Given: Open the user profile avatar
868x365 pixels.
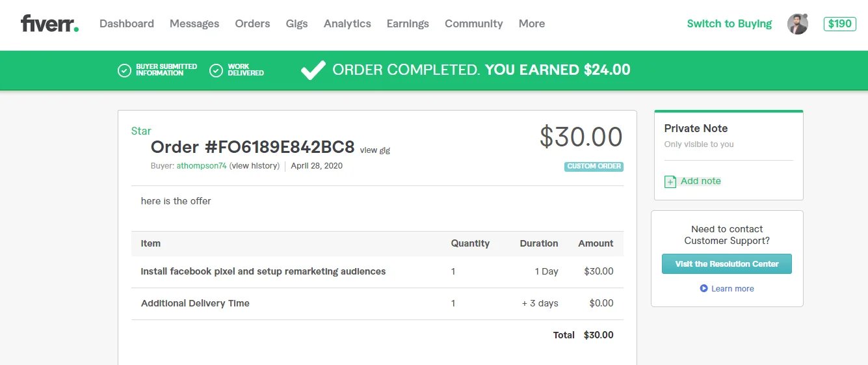Looking at the screenshot, I should 797,24.
